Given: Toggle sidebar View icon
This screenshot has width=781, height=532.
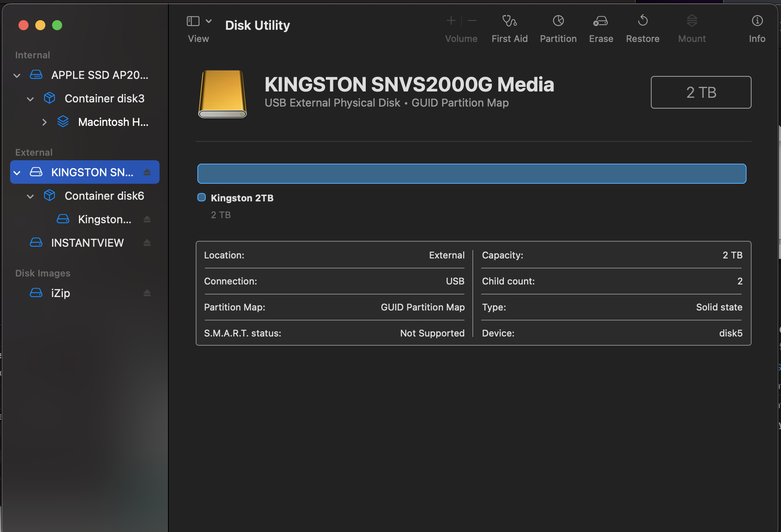Looking at the screenshot, I should 193,21.
